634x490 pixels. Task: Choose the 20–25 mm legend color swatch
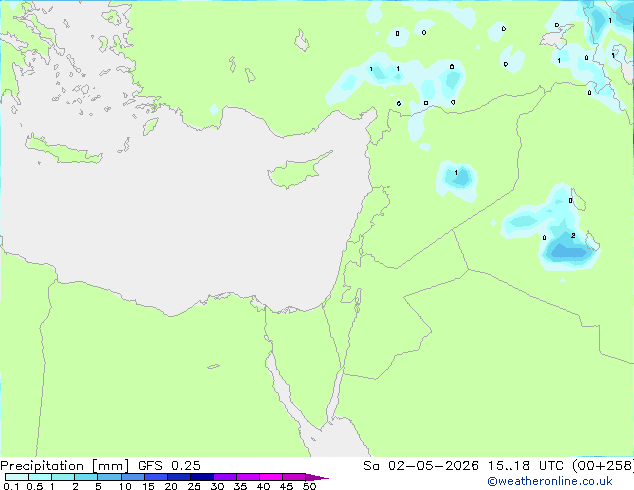(x=179, y=477)
